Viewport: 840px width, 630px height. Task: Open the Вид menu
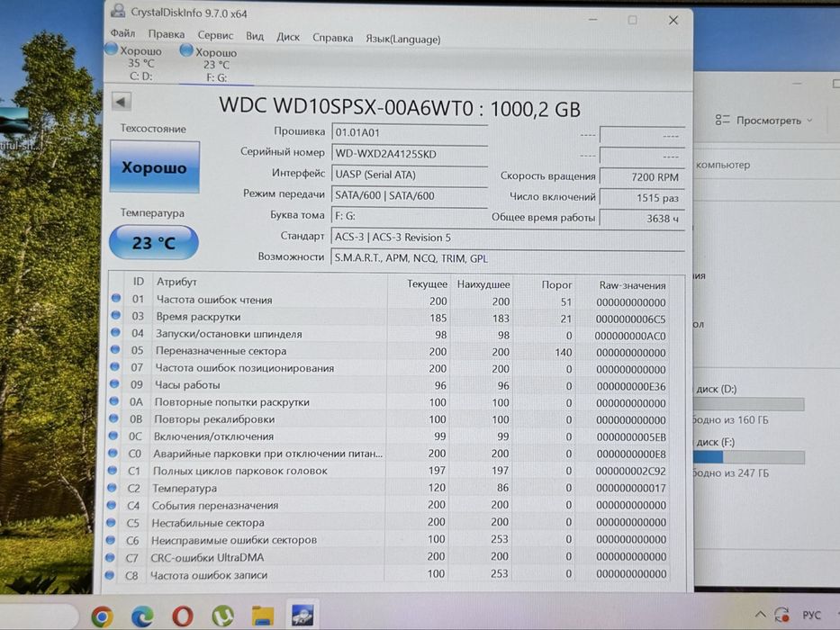pos(255,36)
